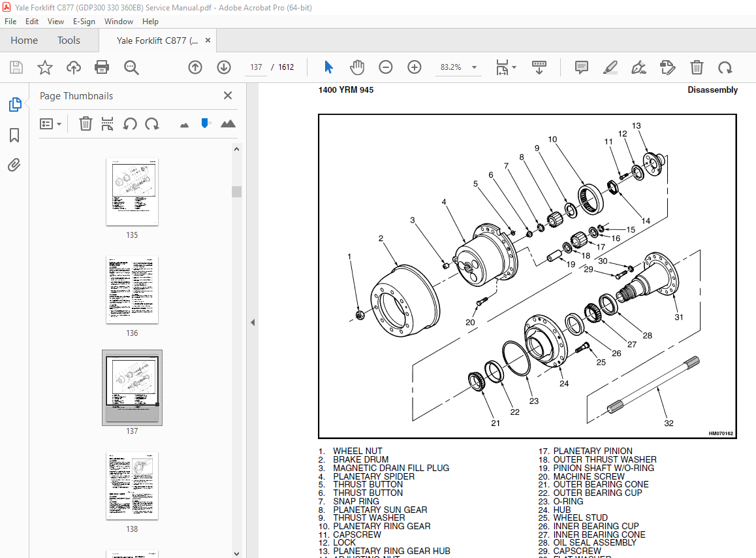756x558 pixels.
Task: Reduce thumbnail size small mountain icon
Action: pyautogui.click(x=184, y=125)
